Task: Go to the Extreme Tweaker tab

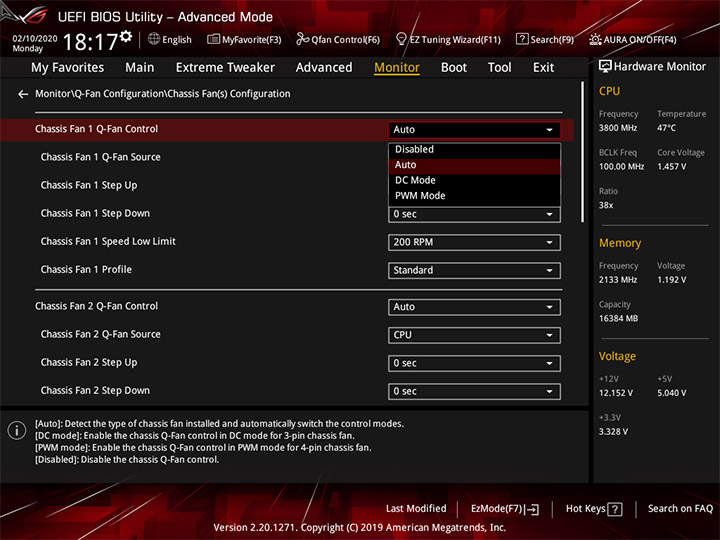Action: (225, 68)
